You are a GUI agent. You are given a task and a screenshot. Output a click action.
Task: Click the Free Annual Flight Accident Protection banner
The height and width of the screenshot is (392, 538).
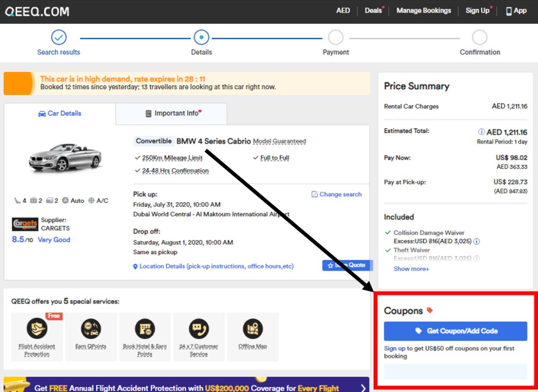coord(186,384)
